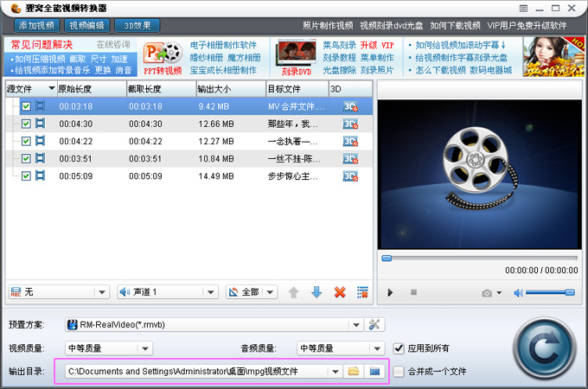The image size is (588, 389).
Task: Open output directory with blue folder icon
Action: click(x=374, y=371)
